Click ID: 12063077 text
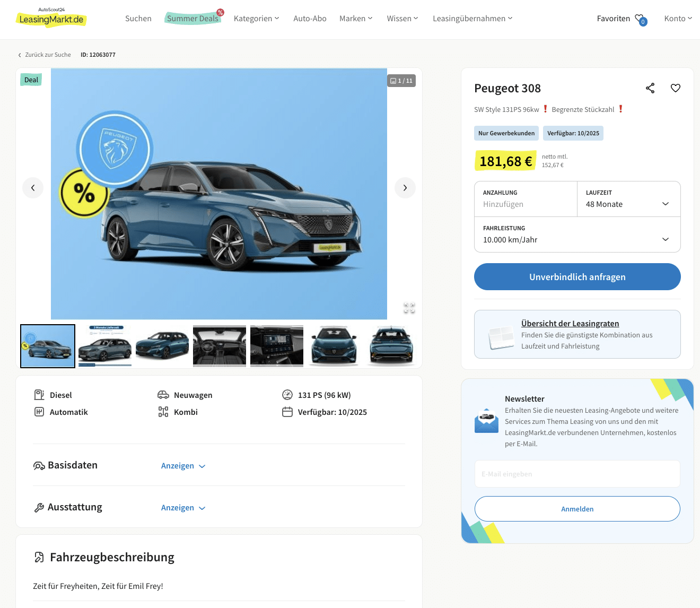 [98, 55]
